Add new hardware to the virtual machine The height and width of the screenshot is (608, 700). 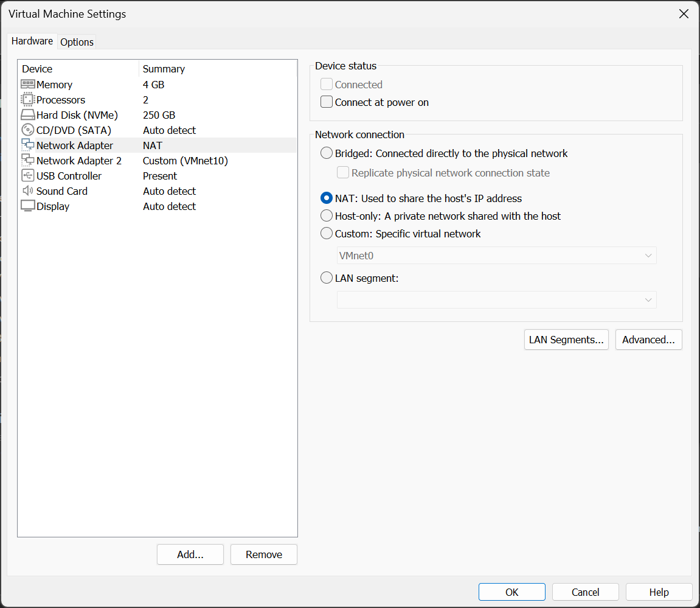point(190,554)
